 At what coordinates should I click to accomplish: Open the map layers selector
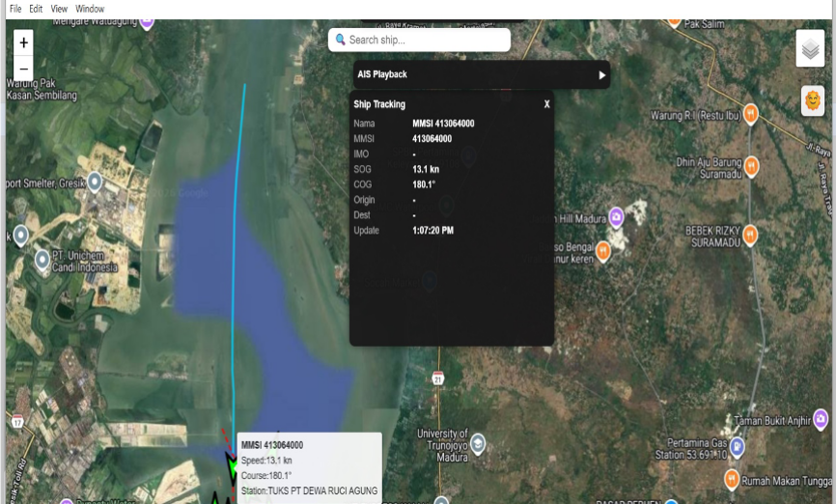click(x=810, y=48)
